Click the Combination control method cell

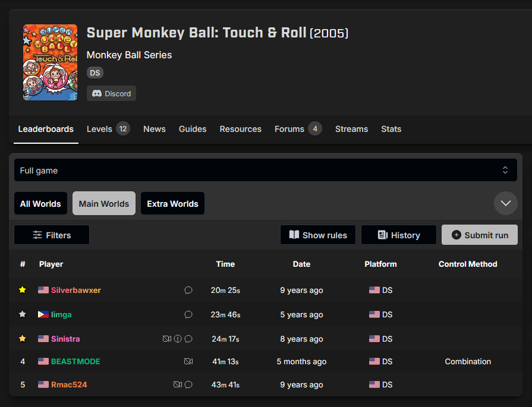coord(468,362)
